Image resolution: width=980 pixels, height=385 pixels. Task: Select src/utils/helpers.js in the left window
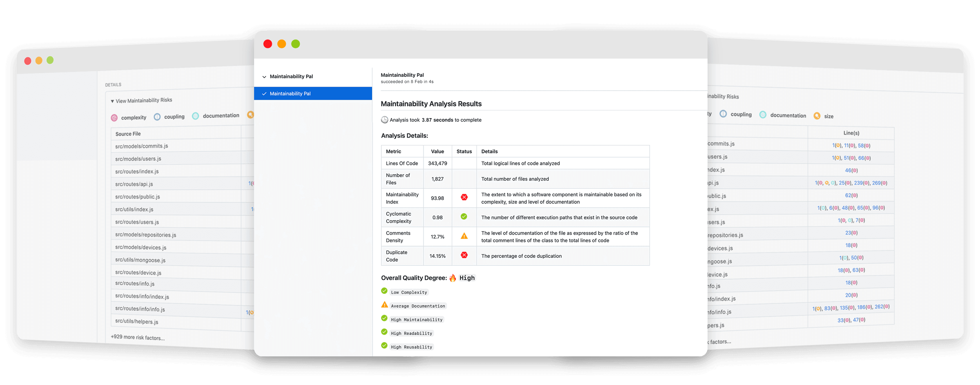[137, 321]
